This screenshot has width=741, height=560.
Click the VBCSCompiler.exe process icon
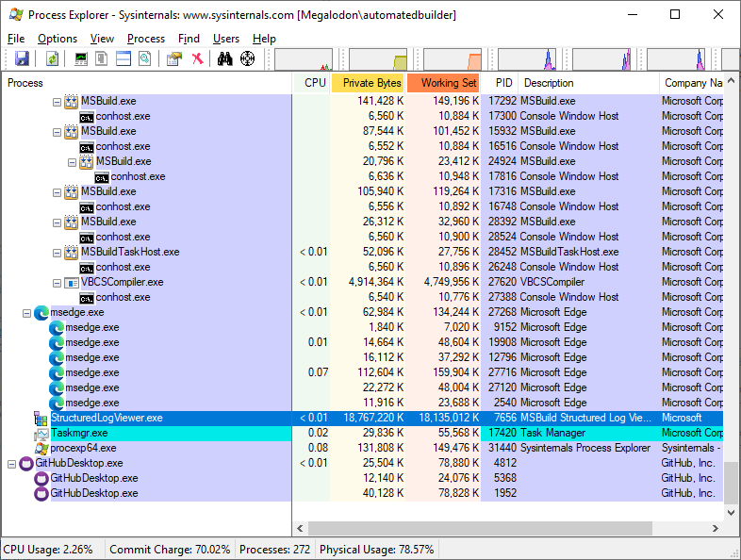pyautogui.click(x=72, y=283)
